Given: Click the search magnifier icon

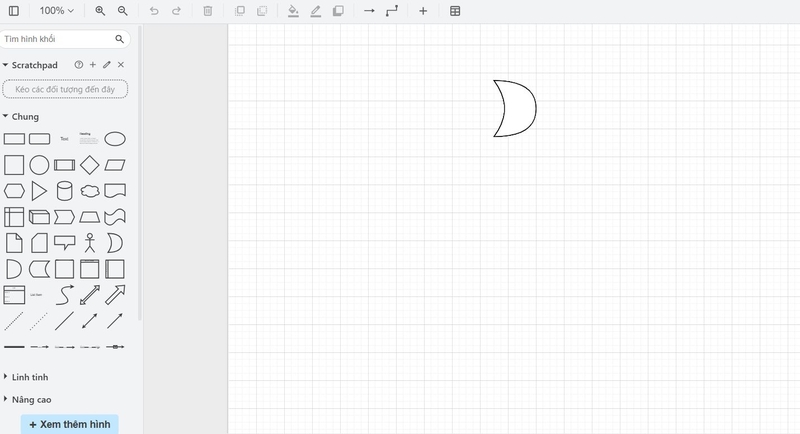Looking at the screenshot, I should click(119, 39).
